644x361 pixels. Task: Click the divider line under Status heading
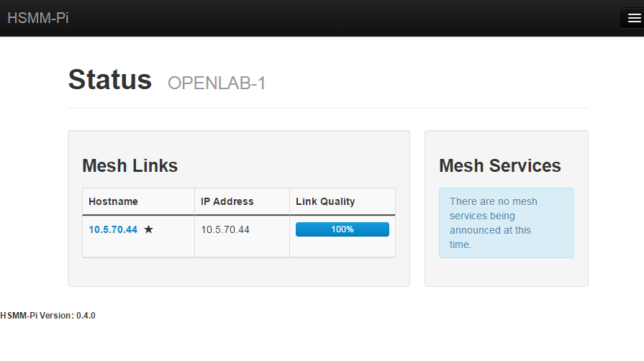click(328, 108)
